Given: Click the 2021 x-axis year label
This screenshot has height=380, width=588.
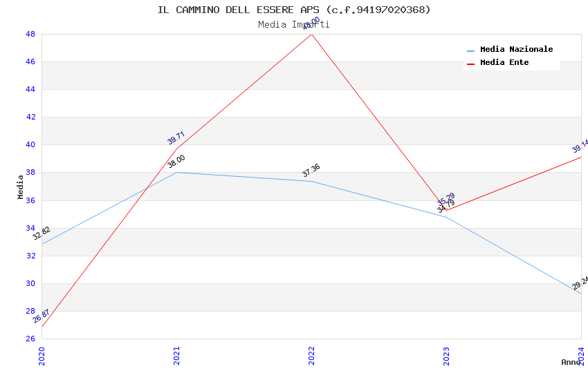Looking at the screenshot, I should pos(176,356).
